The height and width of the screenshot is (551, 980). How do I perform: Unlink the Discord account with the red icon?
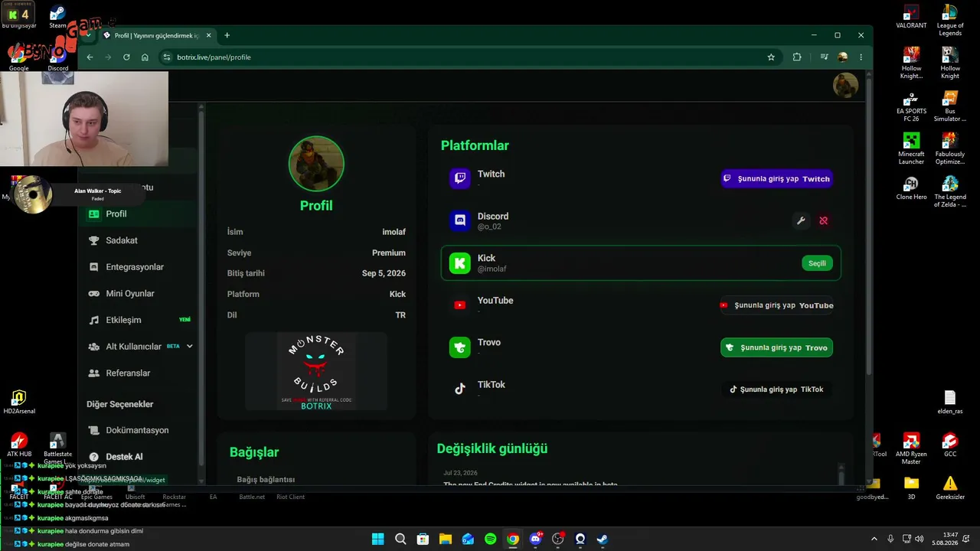coord(824,220)
